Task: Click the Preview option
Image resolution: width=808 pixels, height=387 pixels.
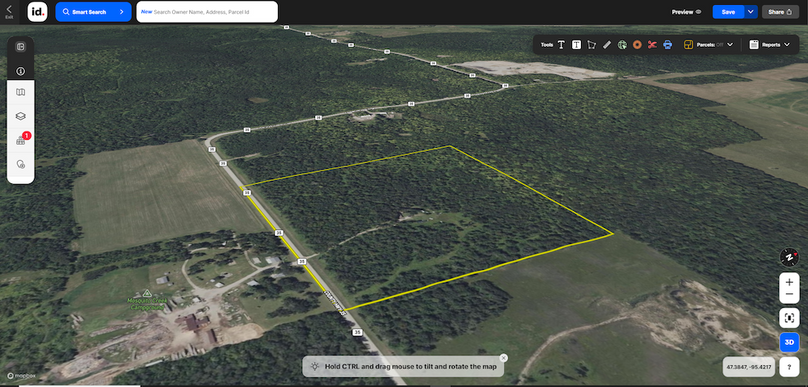Action: pyautogui.click(x=686, y=12)
